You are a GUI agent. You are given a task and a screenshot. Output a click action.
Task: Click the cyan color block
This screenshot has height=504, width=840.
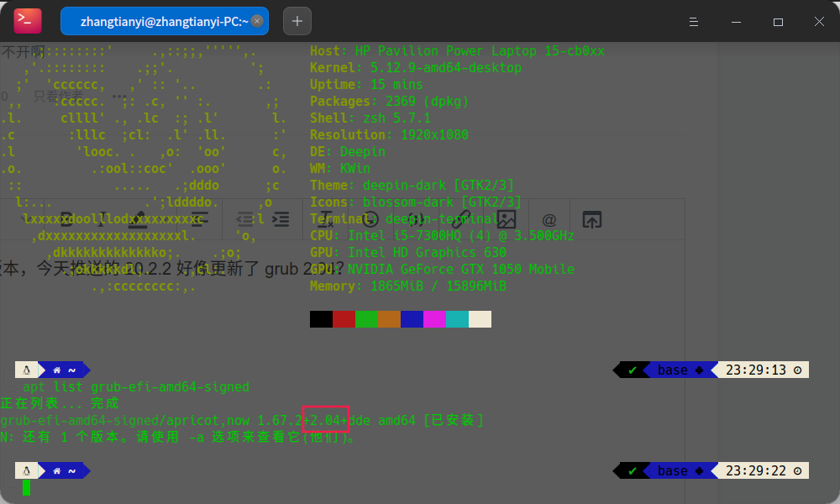[x=458, y=319]
